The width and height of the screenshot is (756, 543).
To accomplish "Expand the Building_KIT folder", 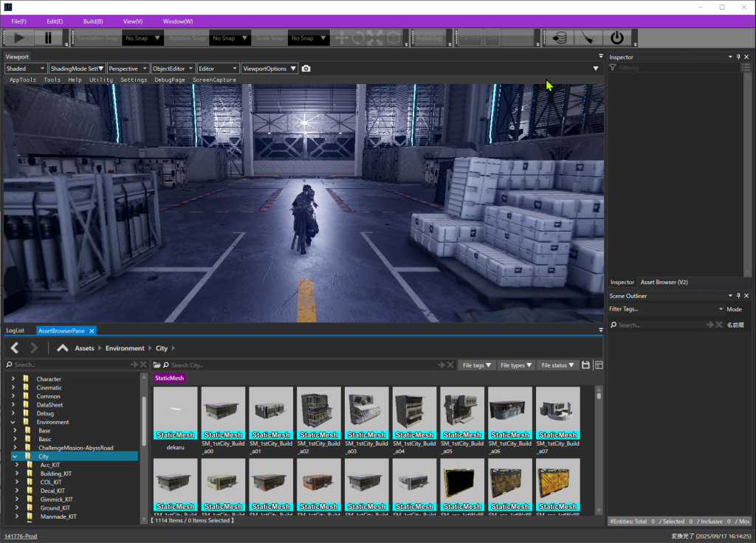I will (x=18, y=474).
